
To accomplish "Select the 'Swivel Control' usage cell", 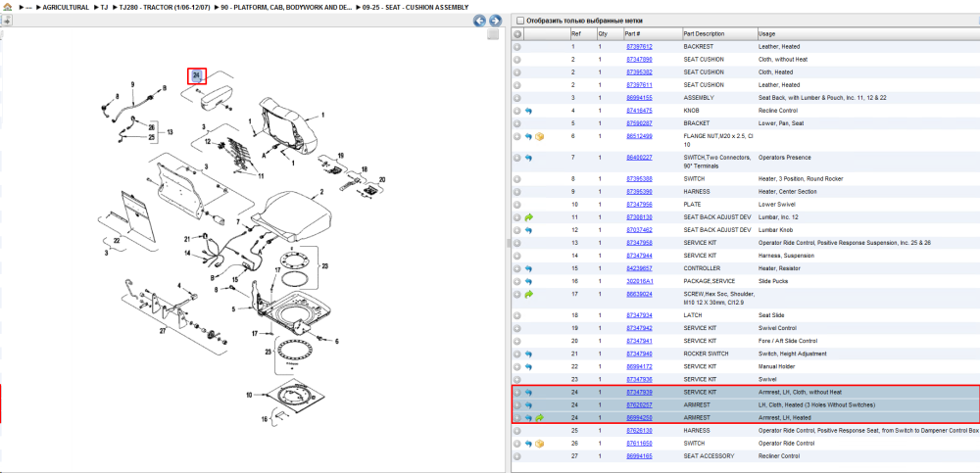I will tap(775, 328).
